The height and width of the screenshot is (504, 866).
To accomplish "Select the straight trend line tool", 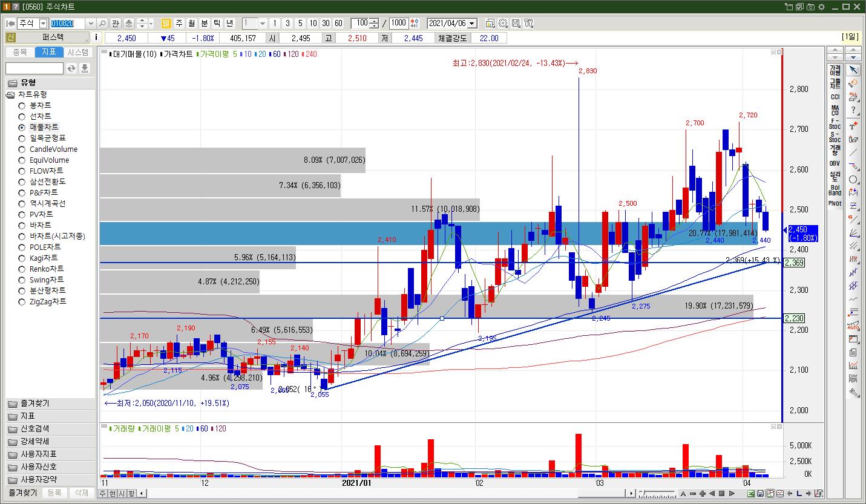I will (853, 153).
